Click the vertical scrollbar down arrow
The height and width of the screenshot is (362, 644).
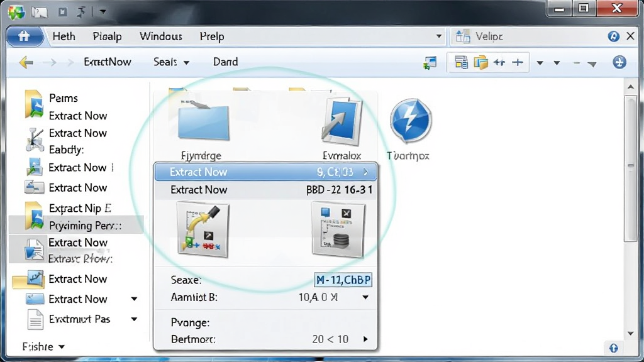tap(630, 333)
